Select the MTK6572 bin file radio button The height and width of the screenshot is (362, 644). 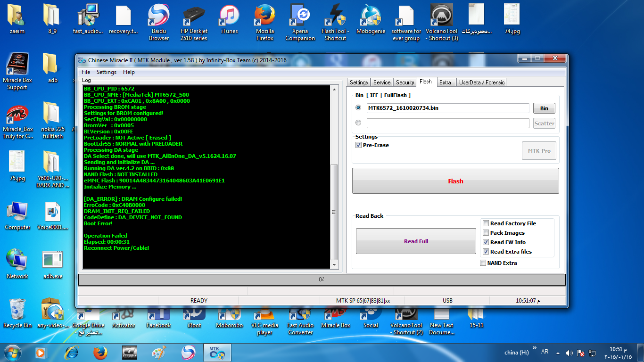[358, 108]
